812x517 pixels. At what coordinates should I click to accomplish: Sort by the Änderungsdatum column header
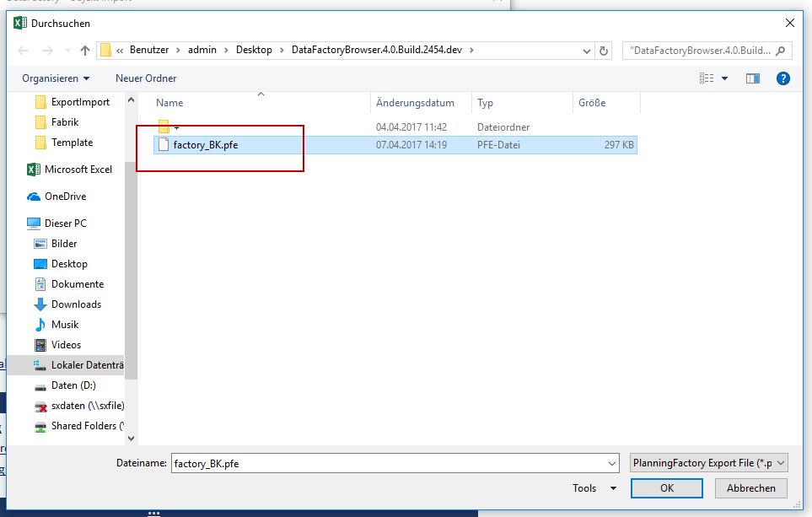[x=415, y=103]
